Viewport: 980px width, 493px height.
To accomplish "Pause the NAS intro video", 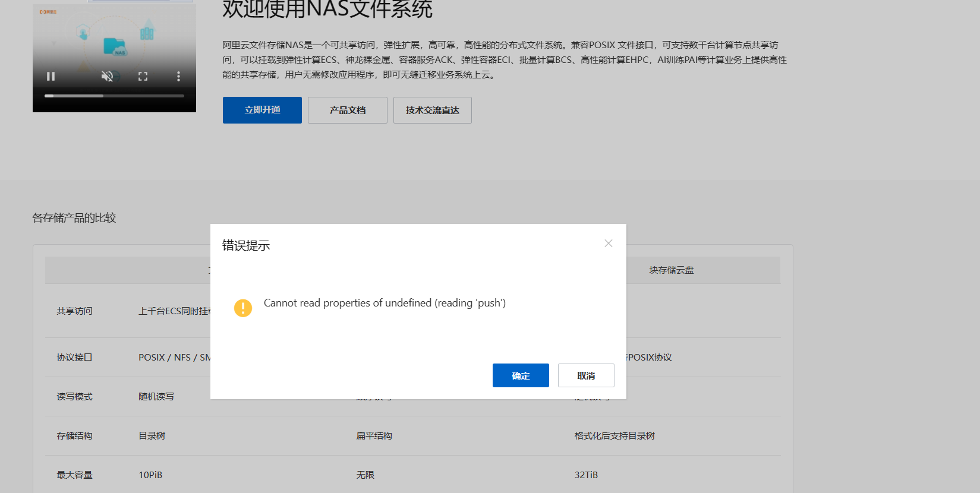I will (51, 76).
